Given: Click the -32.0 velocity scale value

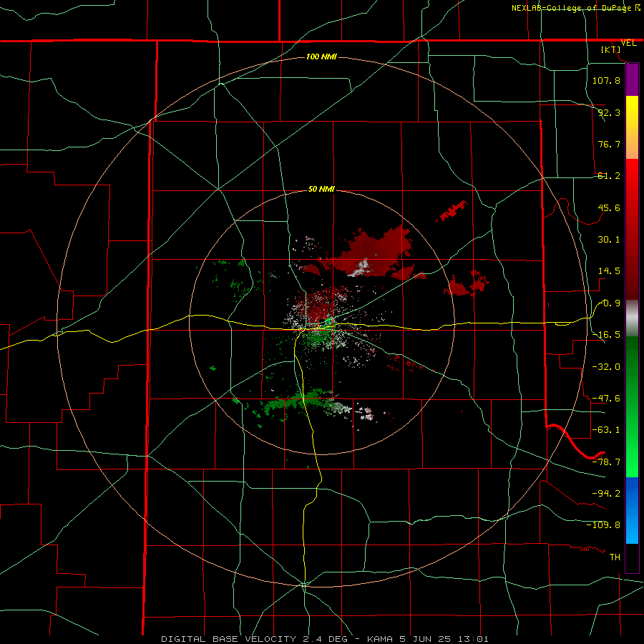Looking at the screenshot, I should pyautogui.click(x=606, y=367).
